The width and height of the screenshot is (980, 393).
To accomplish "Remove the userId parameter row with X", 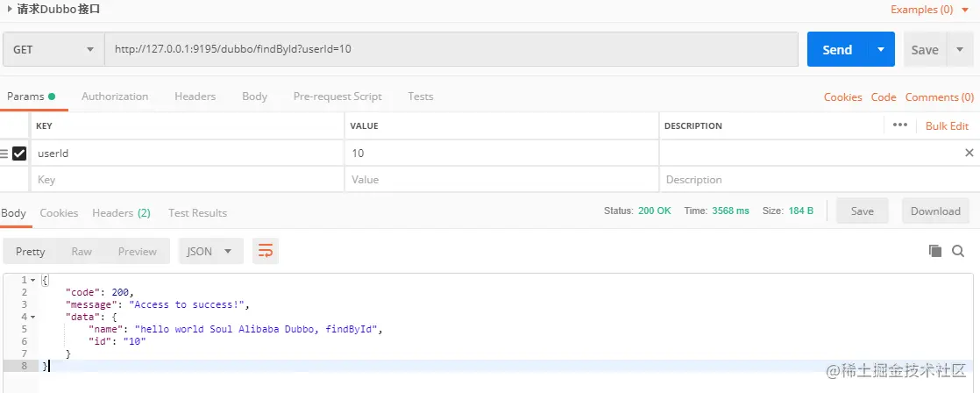I will 969,153.
